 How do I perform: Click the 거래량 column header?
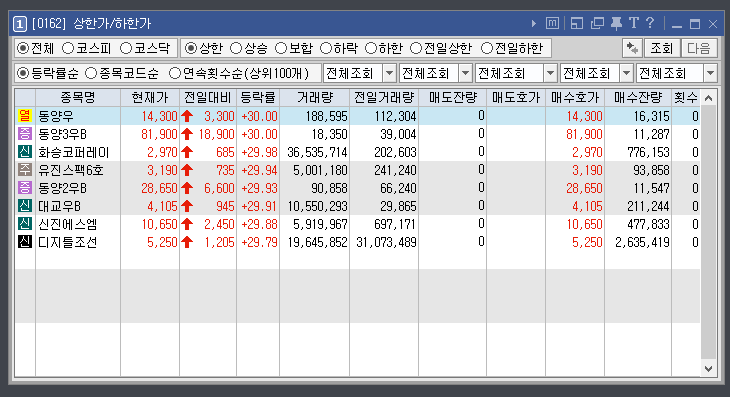pyautogui.click(x=315, y=98)
